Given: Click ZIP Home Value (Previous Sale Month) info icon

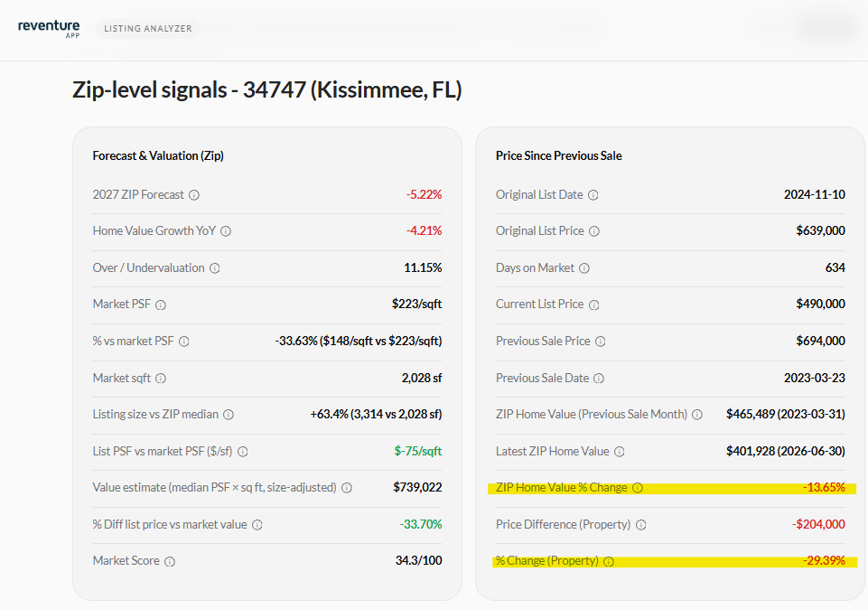Looking at the screenshot, I should point(697,415).
